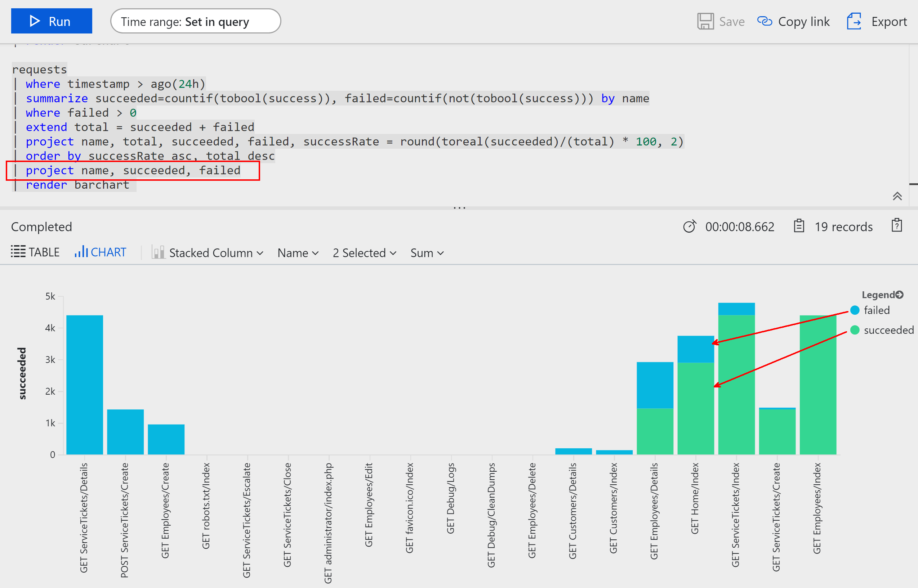
Task: Click the Run button to execute the query
Action: pyautogui.click(x=52, y=21)
